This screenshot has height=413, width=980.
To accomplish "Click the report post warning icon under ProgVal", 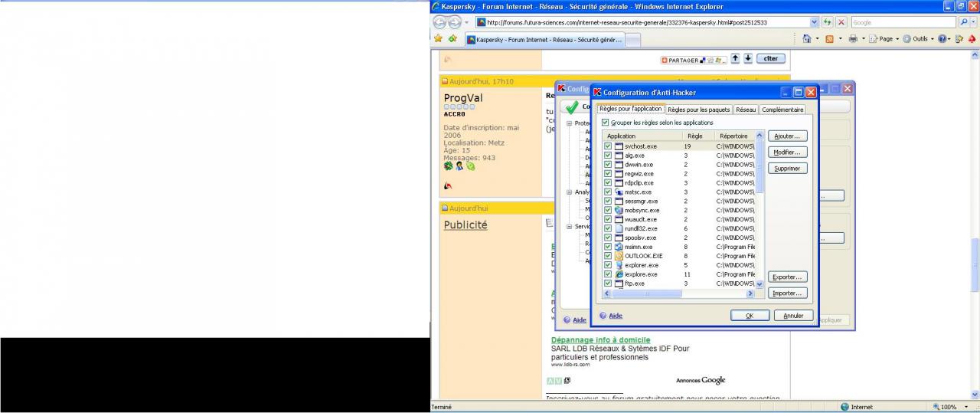I will (448, 185).
